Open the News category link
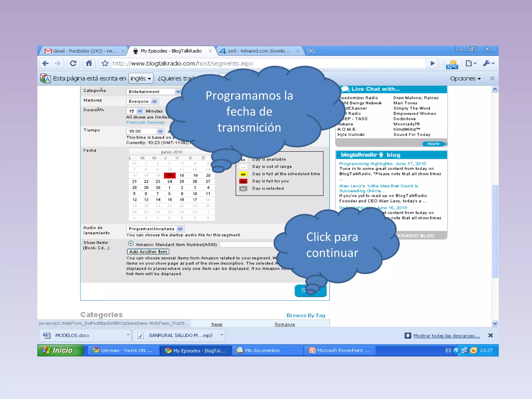 217,324
